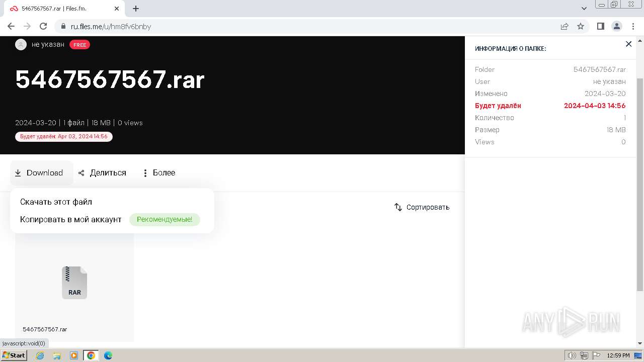Click the Изменено value 2024-03-20
The height and width of the screenshot is (362, 644).
click(x=605, y=94)
